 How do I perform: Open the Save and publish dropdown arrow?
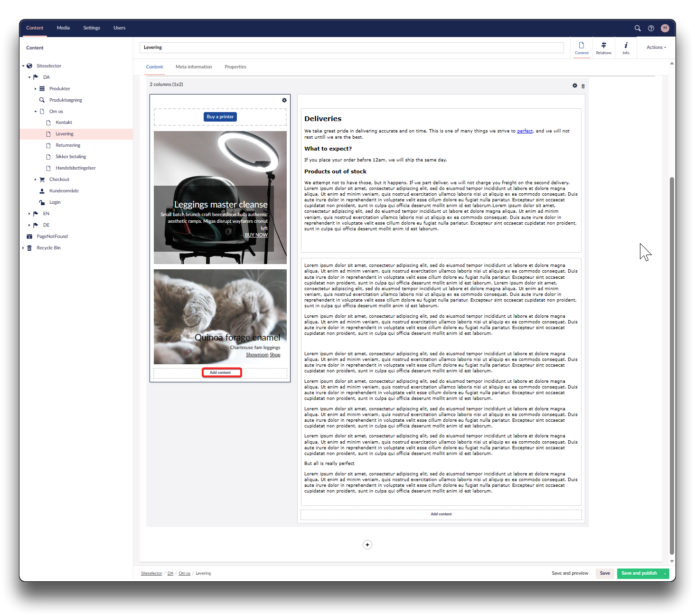click(x=665, y=574)
